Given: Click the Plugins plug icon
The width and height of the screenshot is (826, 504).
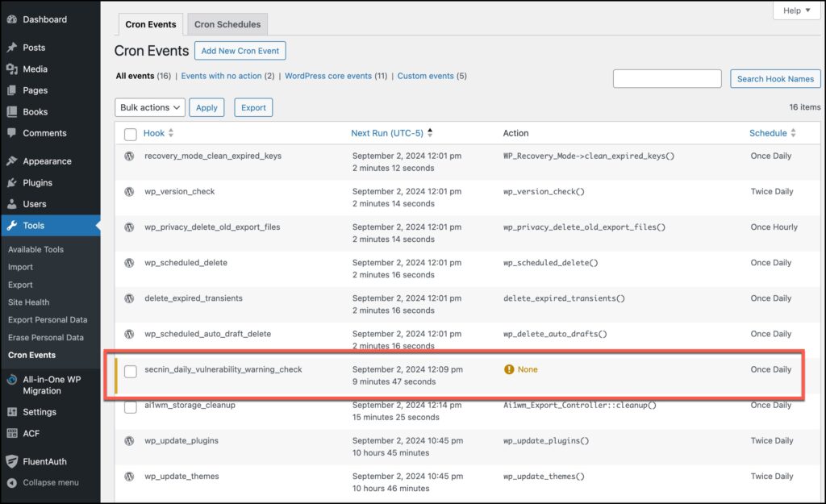Looking at the screenshot, I should (x=12, y=183).
